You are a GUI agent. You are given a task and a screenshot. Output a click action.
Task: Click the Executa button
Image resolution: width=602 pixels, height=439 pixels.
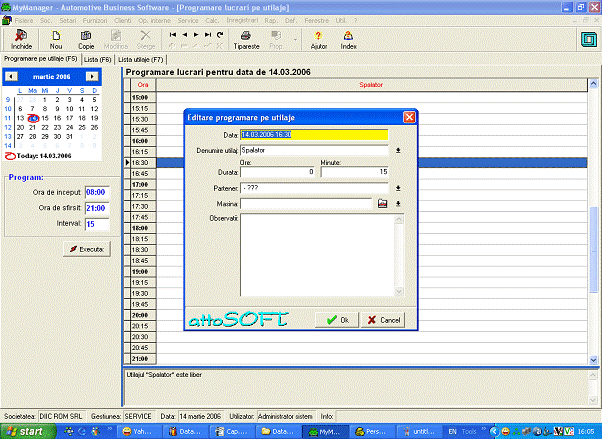86,248
